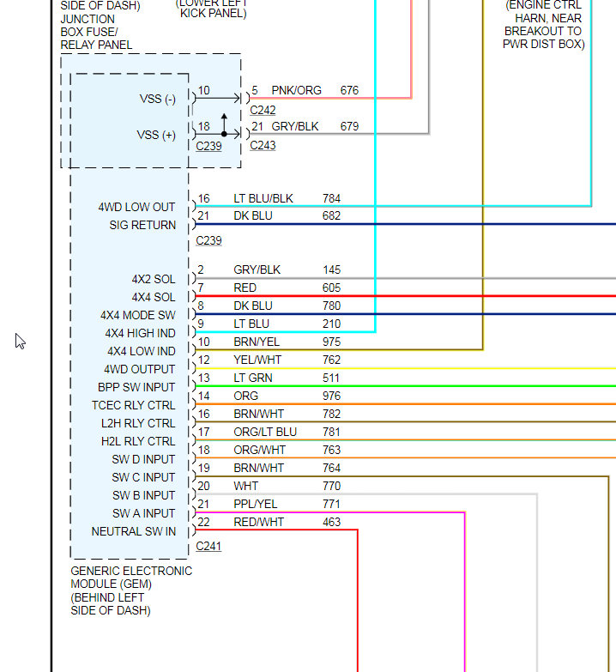The height and width of the screenshot is (672, 616).
Task: Select the PNK/ORG wire label
Action: click(297, 90)
